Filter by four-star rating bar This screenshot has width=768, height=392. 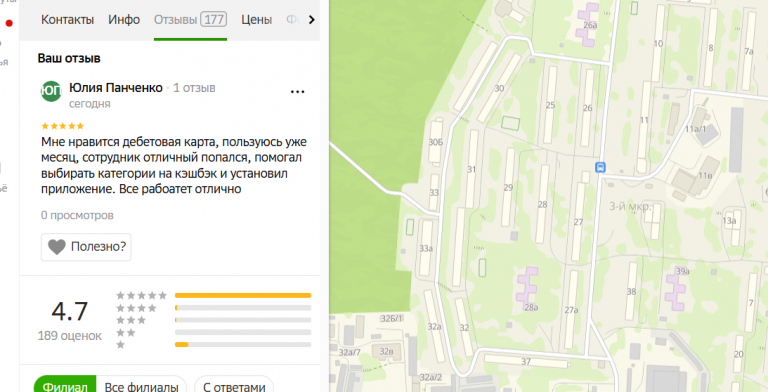click(243, 308)
